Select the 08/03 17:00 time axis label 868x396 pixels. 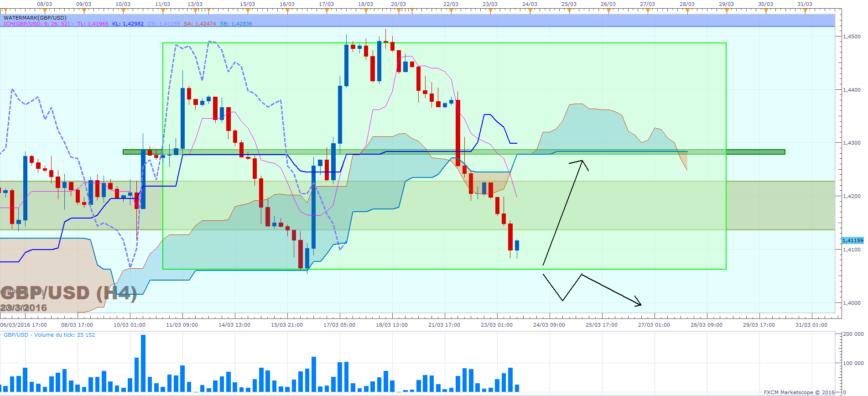click(x=77, y=325)
